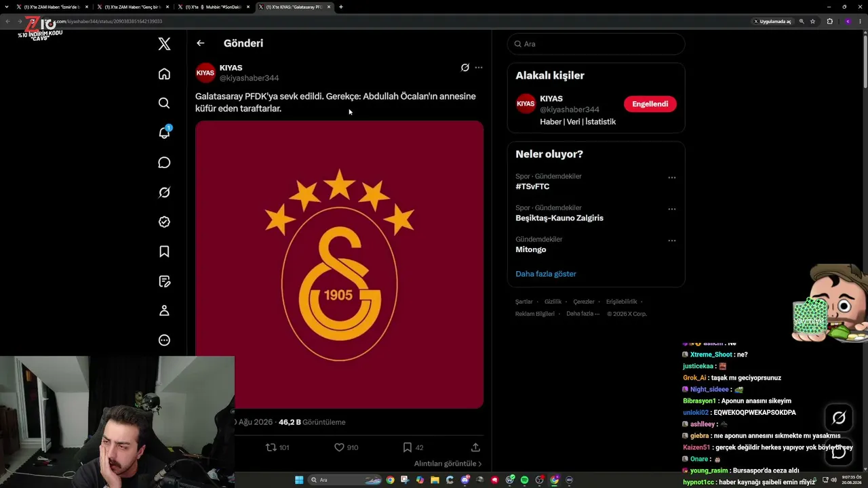Click the zoom magnifier icon in address bar
Screen dimensions: 868x488
[x=802, y=21]
